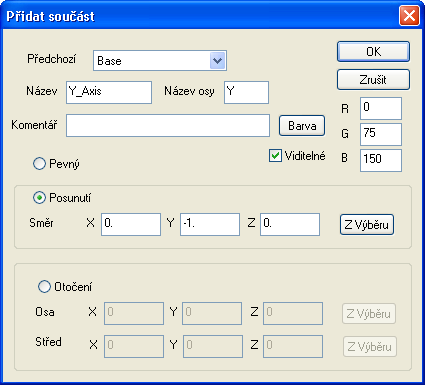Click the Název osy field containing Y
This screenshot has height=385, width=425.
tap(246, 92)
